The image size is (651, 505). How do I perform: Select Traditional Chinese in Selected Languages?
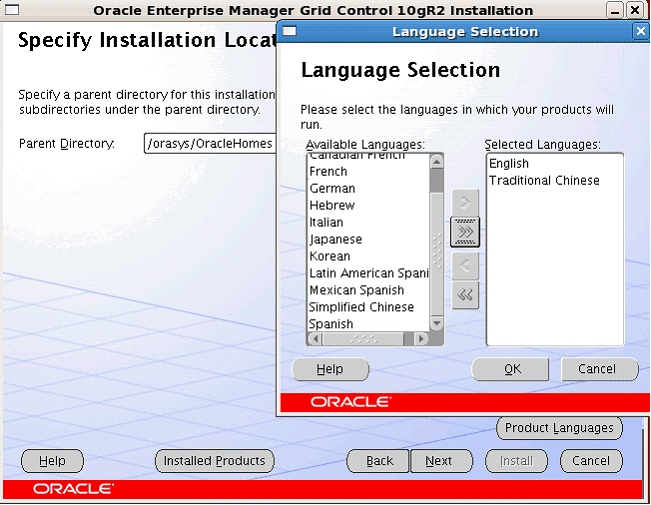click(555, 180)
